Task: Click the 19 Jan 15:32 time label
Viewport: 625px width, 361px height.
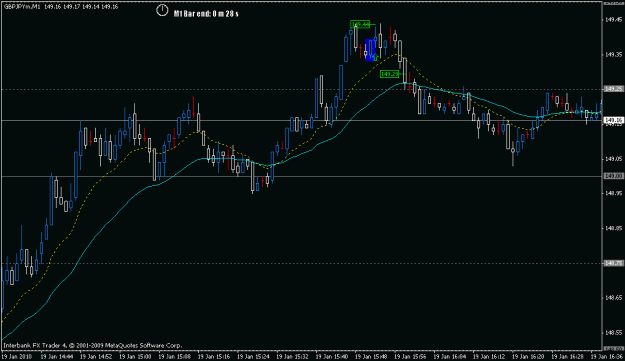Action: point(293,356)
